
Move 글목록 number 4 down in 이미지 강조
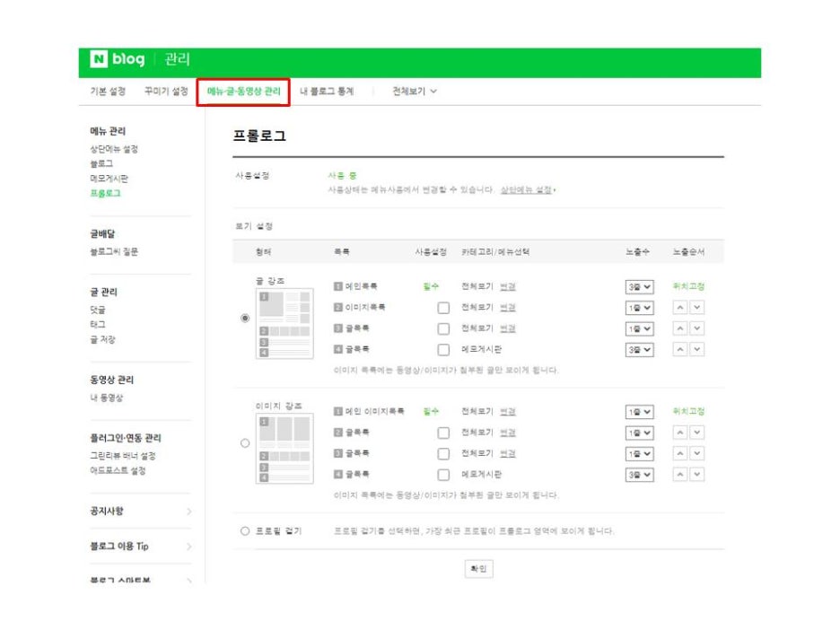point(697,474)
